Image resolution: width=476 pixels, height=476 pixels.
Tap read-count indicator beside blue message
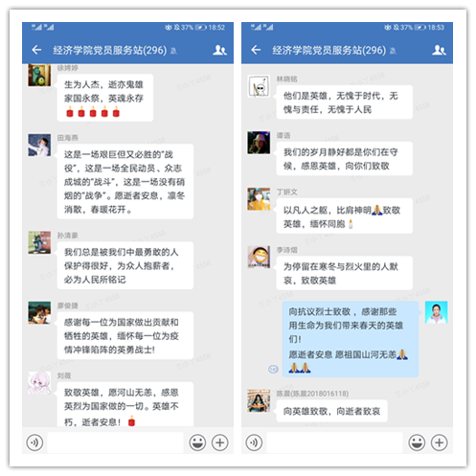(x=273, y=370)
